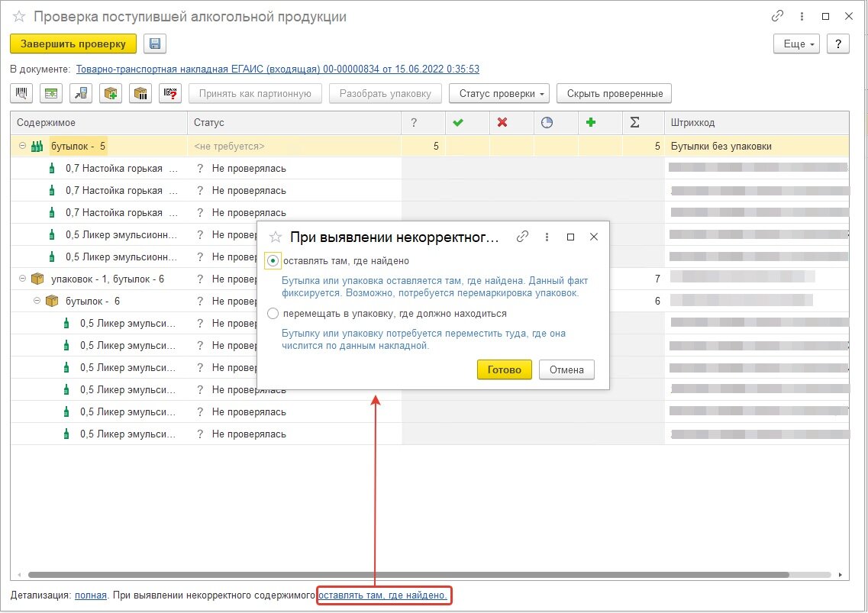Click the box icon of 'бутылок - 6' row
The height and width of the screenshot is (613, 868).
51,302
